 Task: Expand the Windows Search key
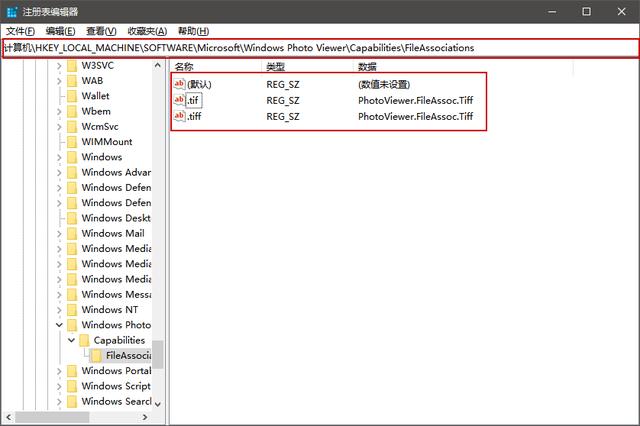[59, 402]
